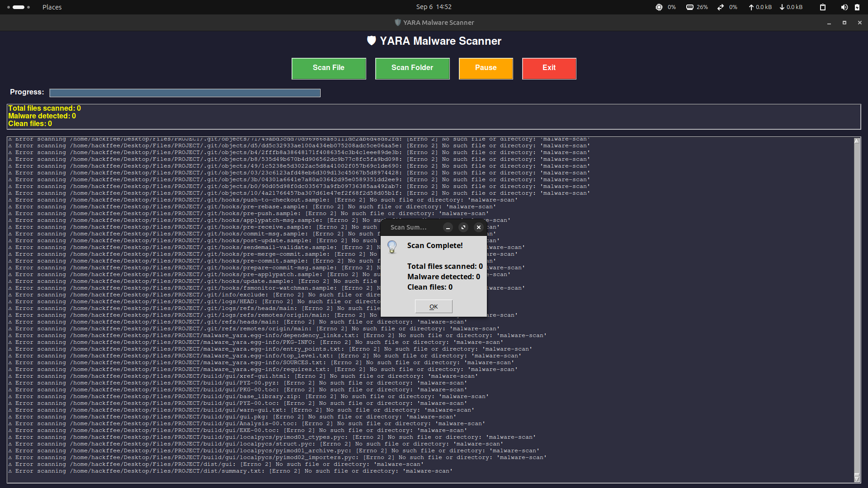This screenshot has height=488, width=868.
Task: Click the 'Progress:' label
Action: (27, 92)
